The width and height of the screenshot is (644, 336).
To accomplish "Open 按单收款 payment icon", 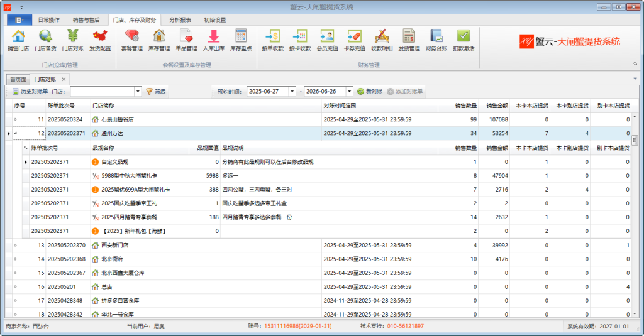I will 273,40.
